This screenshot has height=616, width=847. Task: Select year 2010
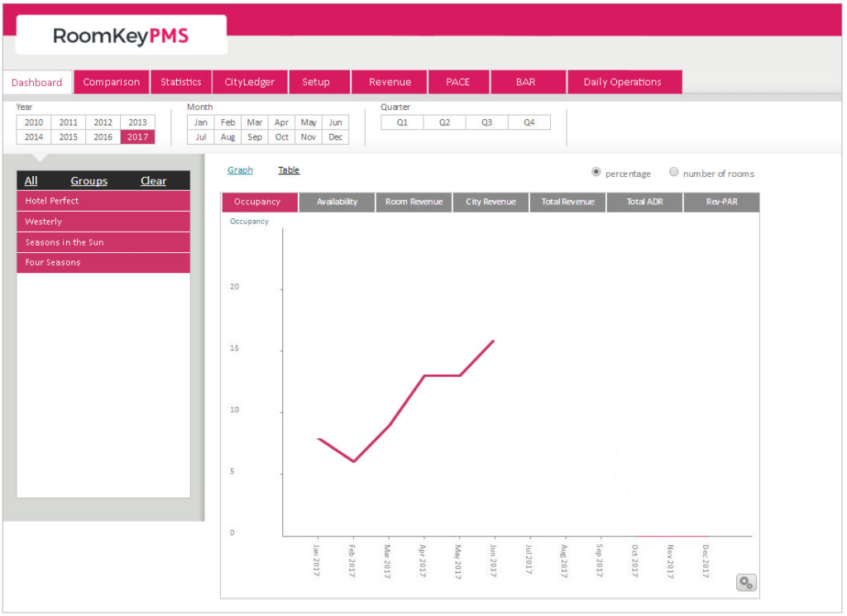point(33,122)
